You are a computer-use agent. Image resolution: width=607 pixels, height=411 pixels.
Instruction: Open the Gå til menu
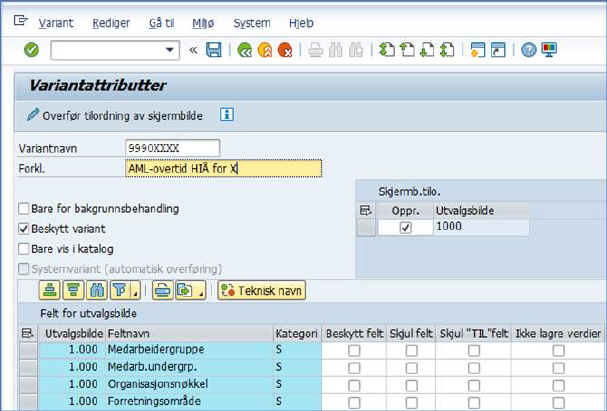161,23
